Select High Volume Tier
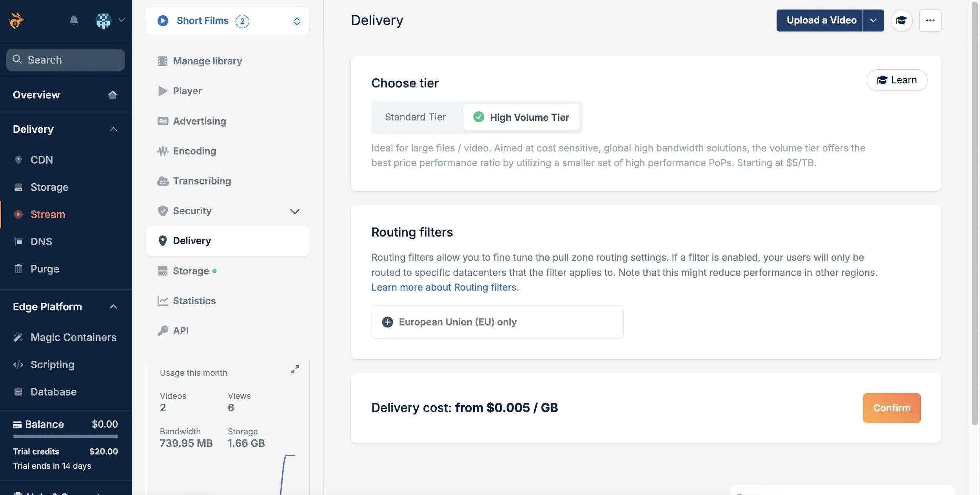The height and width of the screenshot is (495, 980). click(x=521, y=117)
